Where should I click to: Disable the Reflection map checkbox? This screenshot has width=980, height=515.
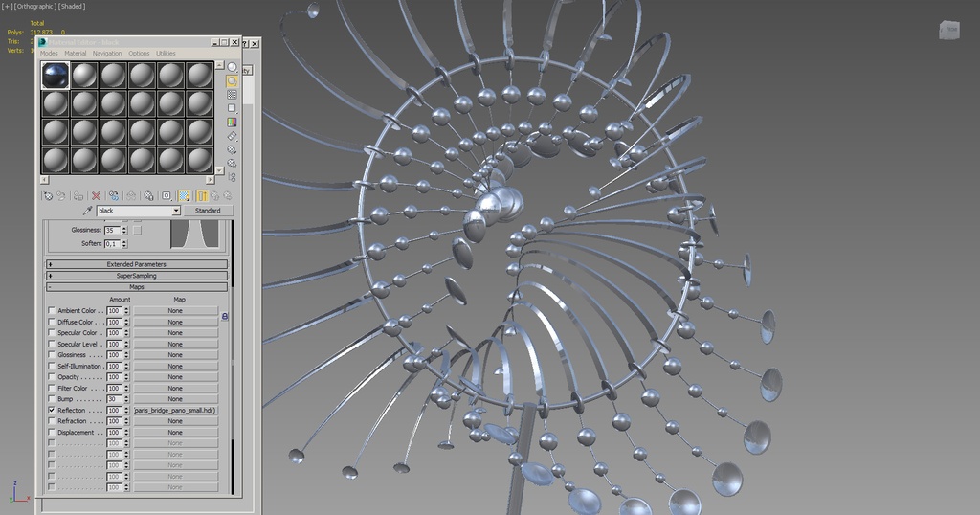[x=52, y=410]
